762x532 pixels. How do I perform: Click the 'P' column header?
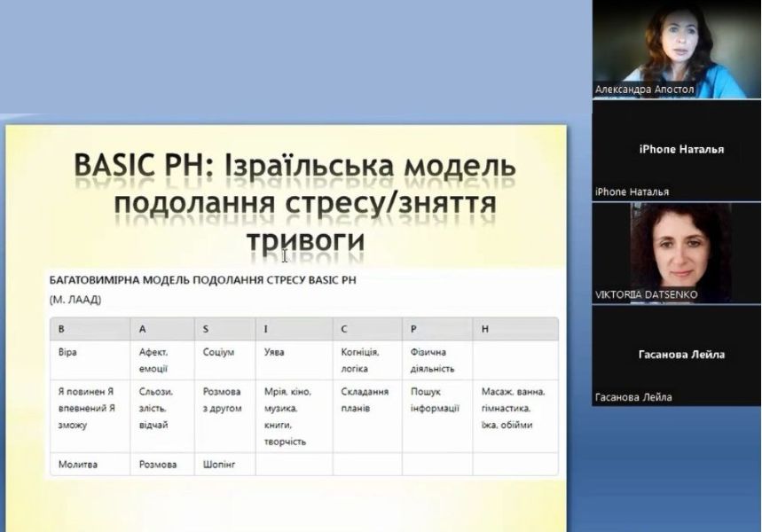(437, 329)
